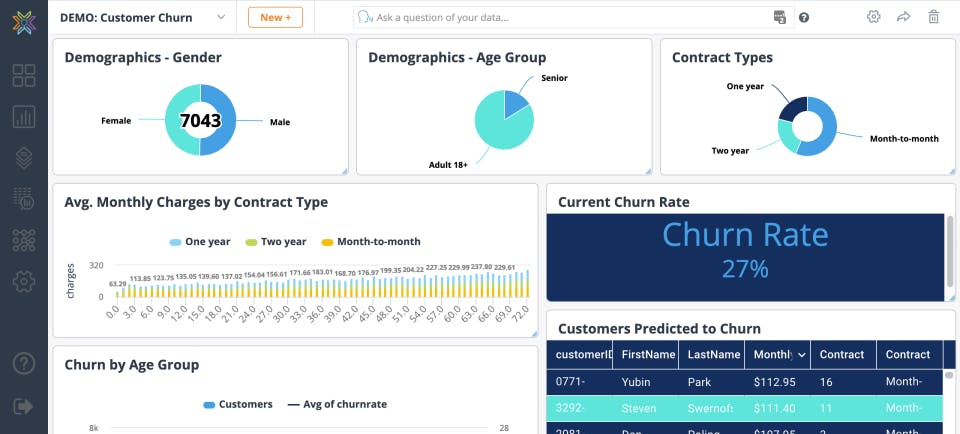The height and width of the screenshot is (434, 960).
Task: Toggle the Customers legend series
Action: click(238, 404)
